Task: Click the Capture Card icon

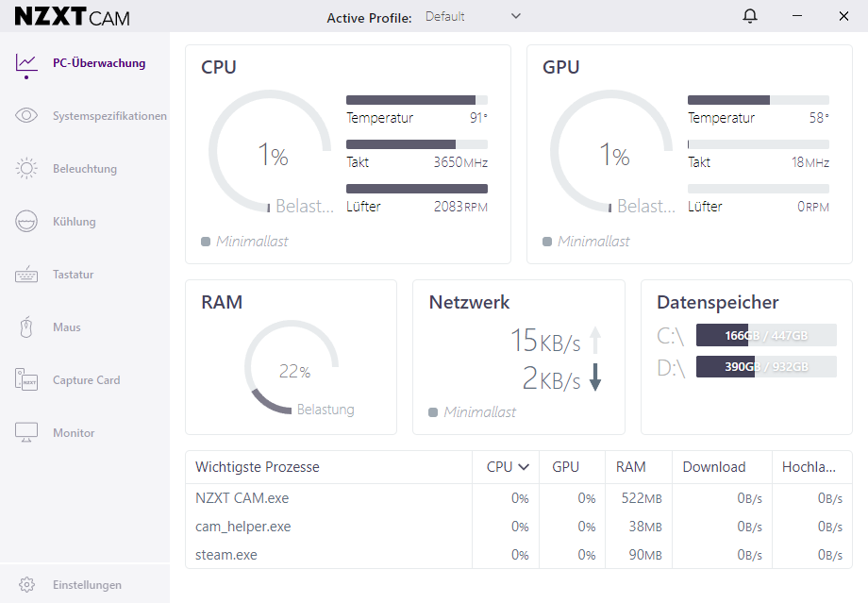Action: 26,380
